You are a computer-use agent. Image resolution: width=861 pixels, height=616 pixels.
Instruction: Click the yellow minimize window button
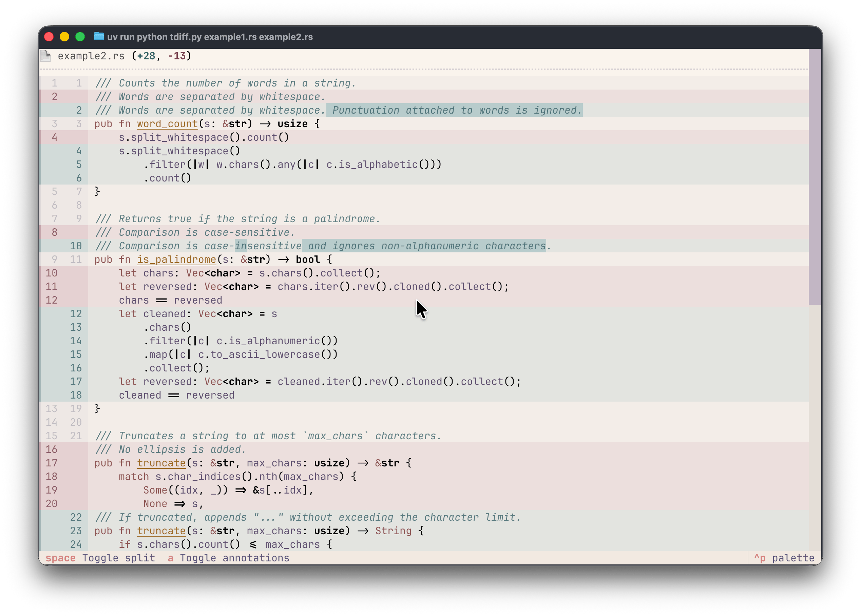coord(64,36)
